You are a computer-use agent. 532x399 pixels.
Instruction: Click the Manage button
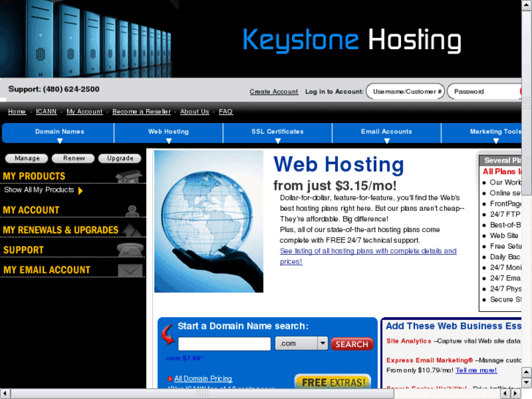(27, 158)
